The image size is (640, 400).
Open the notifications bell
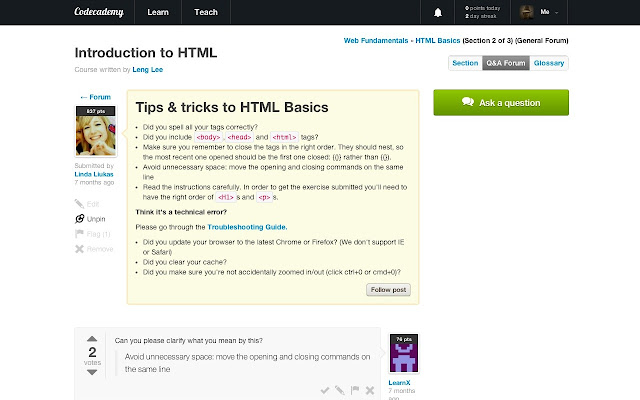pyautogui.click(x=437, y=13)
